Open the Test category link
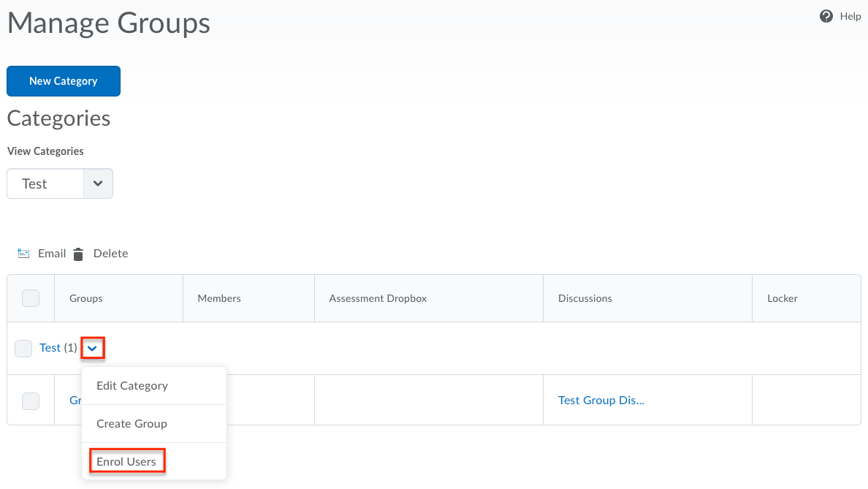The height and width of the screenshot is (489, 868). click(50, 348)
